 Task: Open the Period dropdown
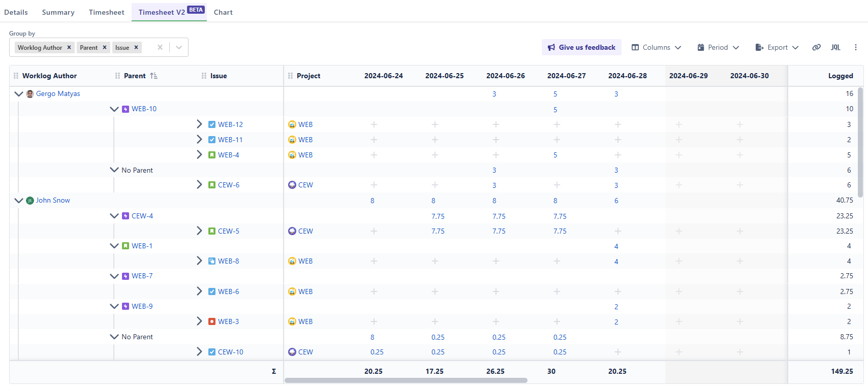pyautogui.click(x=718, y=47)
